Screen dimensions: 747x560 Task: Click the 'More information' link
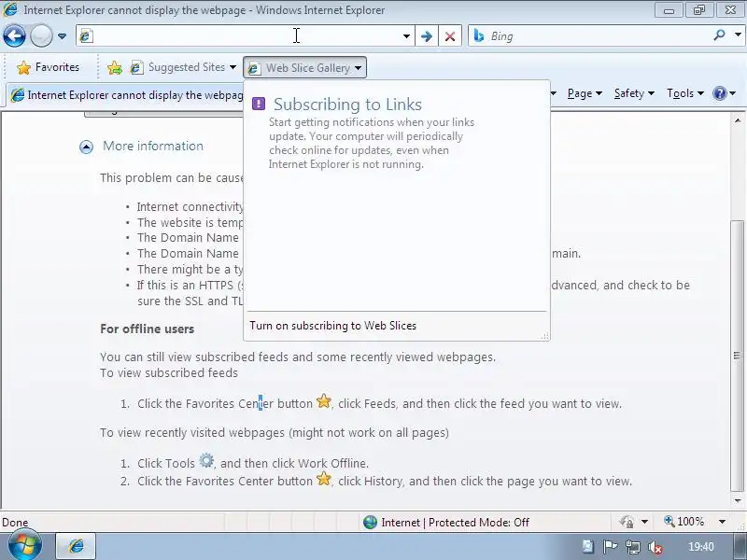click(x=153, y=146)
